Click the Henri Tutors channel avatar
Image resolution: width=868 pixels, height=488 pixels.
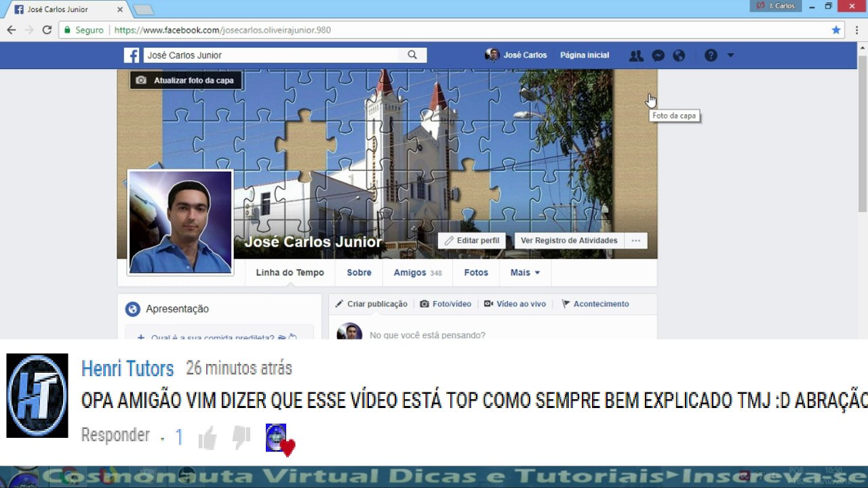tap(37, 395)
